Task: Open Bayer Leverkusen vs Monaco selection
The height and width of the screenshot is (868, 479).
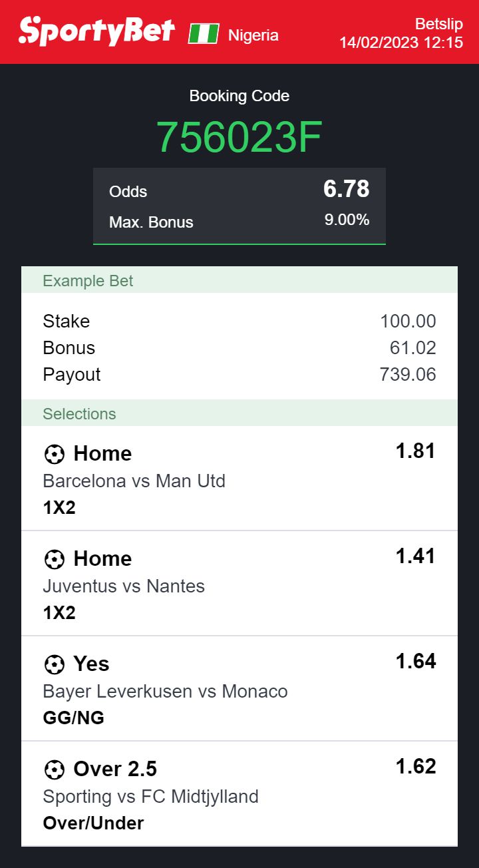Action: click(165, 691)
